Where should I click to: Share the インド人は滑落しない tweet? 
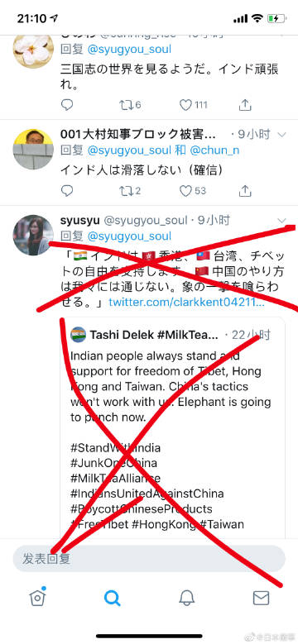(245, 191)
